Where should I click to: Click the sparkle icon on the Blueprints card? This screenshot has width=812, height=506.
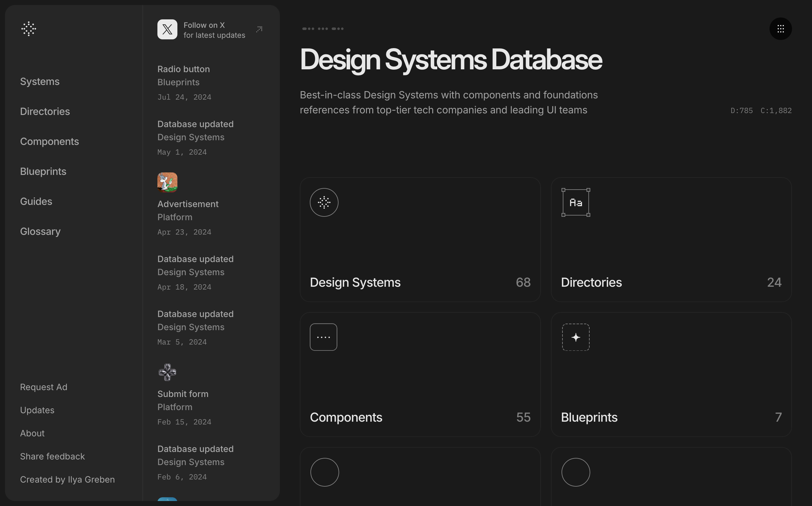click(x=575, y=337)
